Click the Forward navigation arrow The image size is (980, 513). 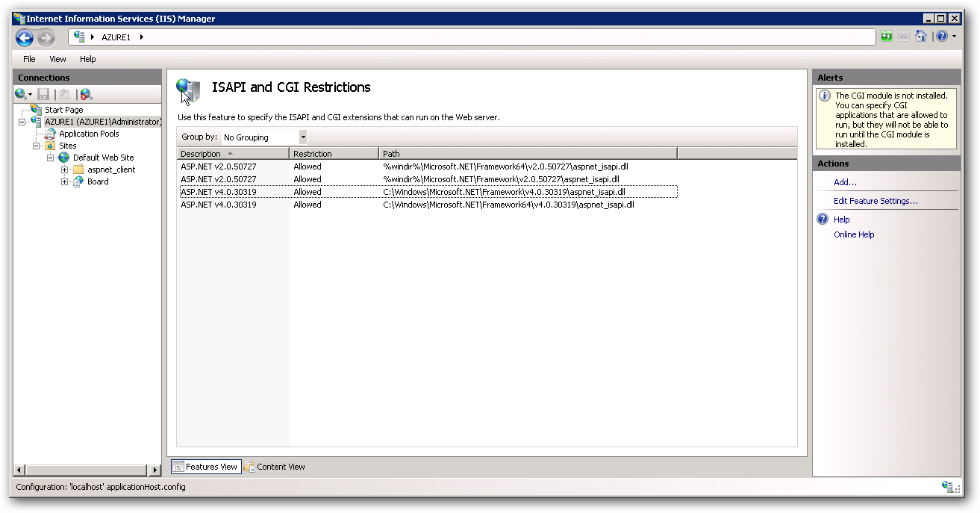46,37
